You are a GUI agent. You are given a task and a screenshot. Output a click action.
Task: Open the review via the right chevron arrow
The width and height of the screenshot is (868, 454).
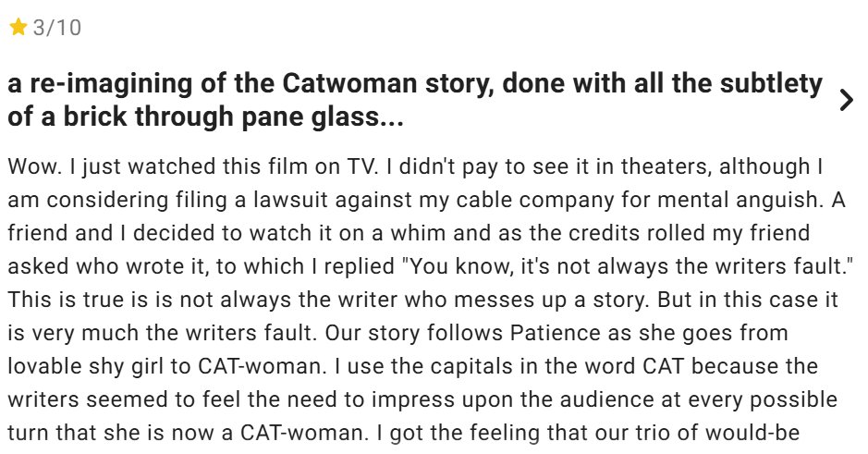(846, 101)
